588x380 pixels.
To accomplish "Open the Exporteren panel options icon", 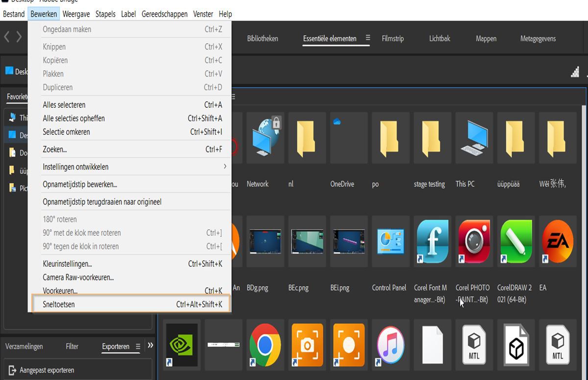I will point(138,346).
